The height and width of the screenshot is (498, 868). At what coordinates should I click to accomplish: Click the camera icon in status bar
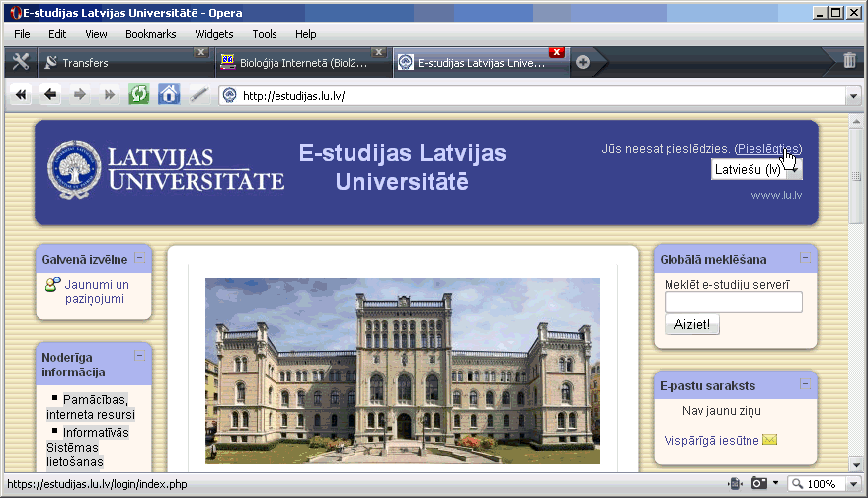(x=759, y=483)
